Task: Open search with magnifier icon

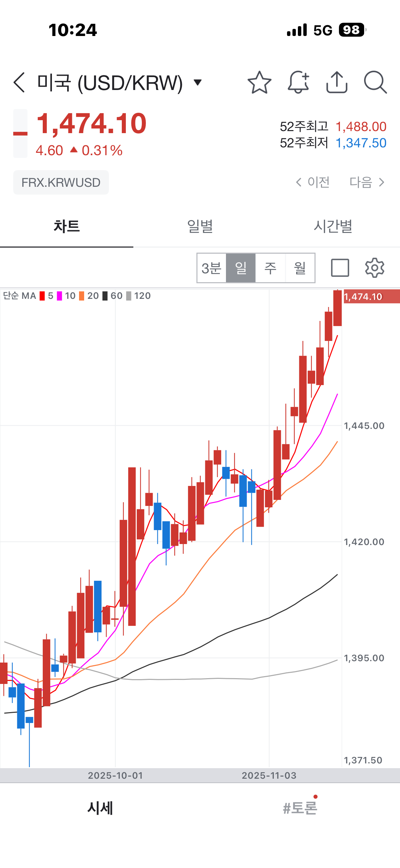Action: (375, 82)
